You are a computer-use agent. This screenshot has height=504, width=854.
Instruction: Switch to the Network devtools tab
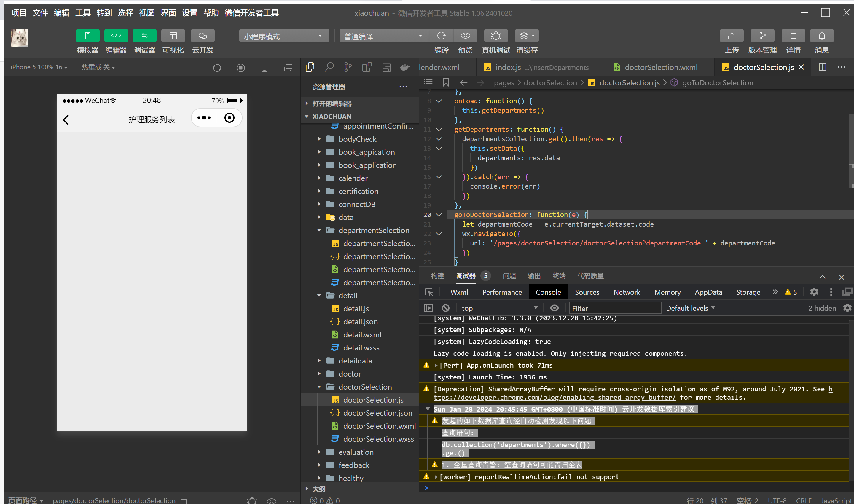pyautogui.click(x=626, y=292)
